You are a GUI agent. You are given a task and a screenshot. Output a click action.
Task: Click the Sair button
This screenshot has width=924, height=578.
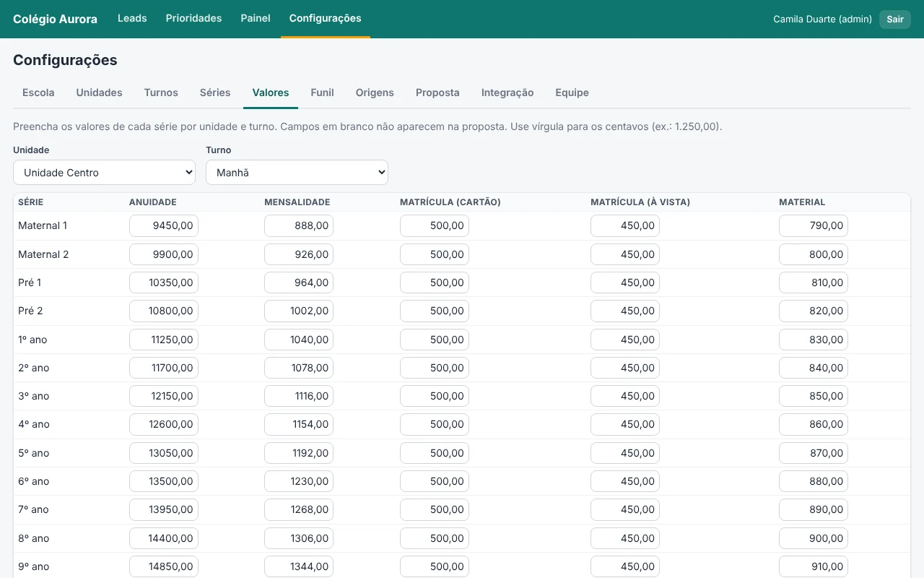[x=895, y=19]
